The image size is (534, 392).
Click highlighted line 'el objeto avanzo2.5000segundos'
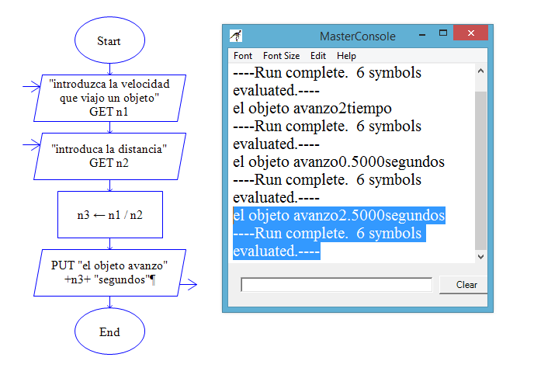[x=339, y=216]
